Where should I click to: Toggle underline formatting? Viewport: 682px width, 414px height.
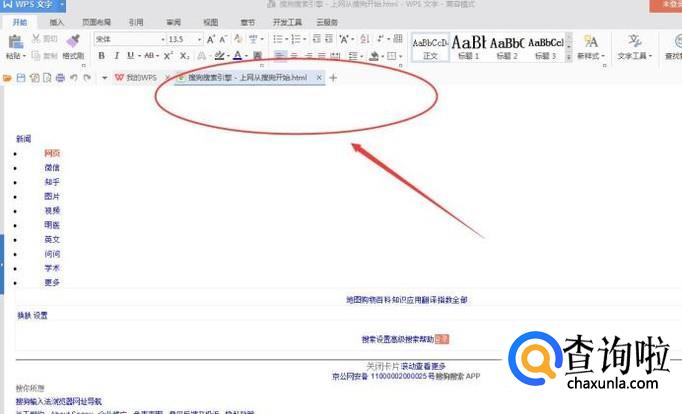(x=130, y=56)
